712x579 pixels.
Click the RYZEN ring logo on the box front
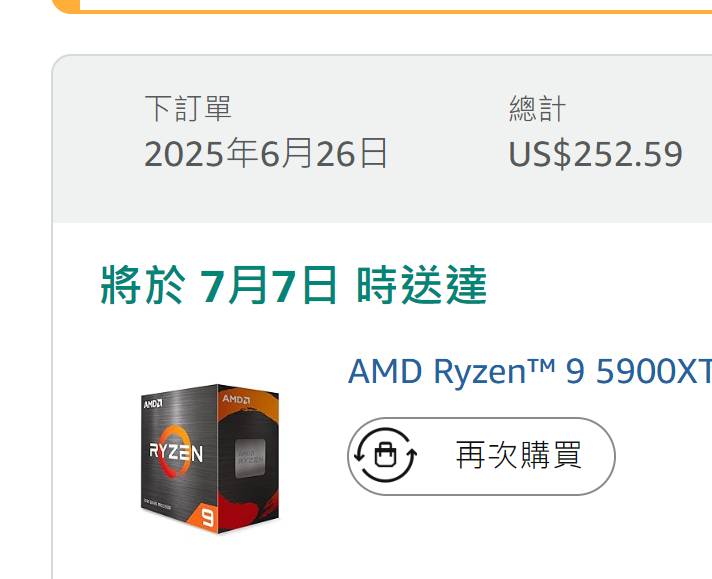coord(176,451)
